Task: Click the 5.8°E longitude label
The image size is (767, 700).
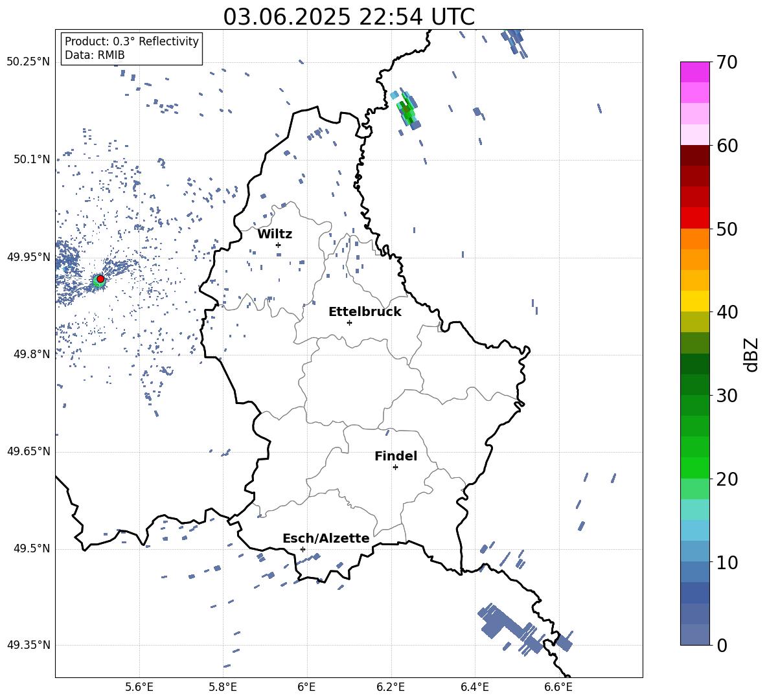Action: [223, 687]
